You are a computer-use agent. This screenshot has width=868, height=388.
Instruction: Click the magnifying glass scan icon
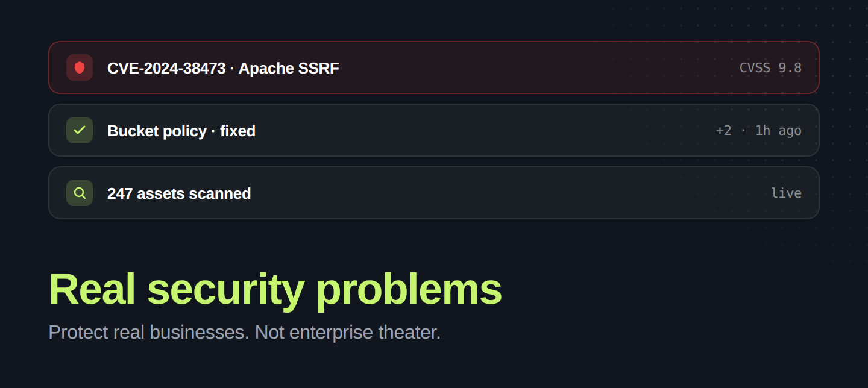80,193
